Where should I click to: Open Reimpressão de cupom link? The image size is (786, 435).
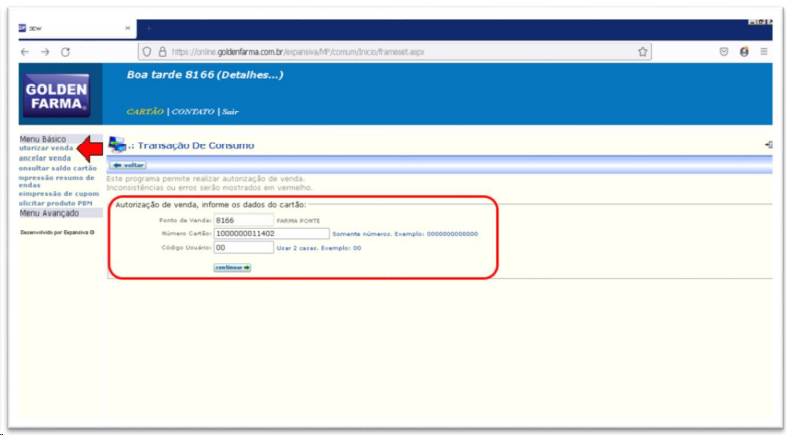coord(59,194)
